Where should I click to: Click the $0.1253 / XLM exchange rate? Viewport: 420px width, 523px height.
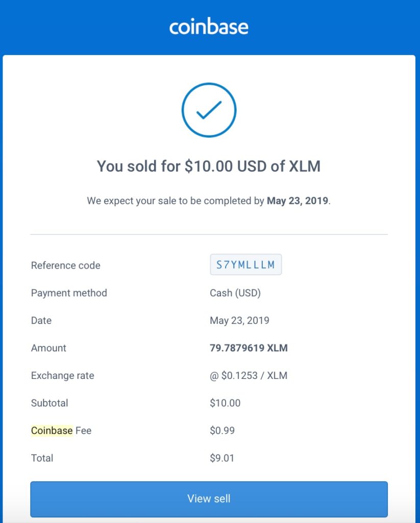pyautogui.click(x=249, y=376)
